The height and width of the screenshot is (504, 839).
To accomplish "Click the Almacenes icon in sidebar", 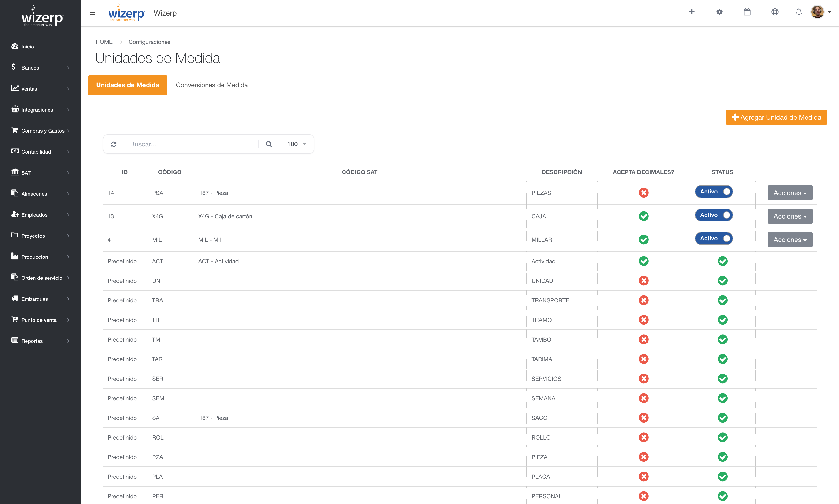I will coord(15,193).
